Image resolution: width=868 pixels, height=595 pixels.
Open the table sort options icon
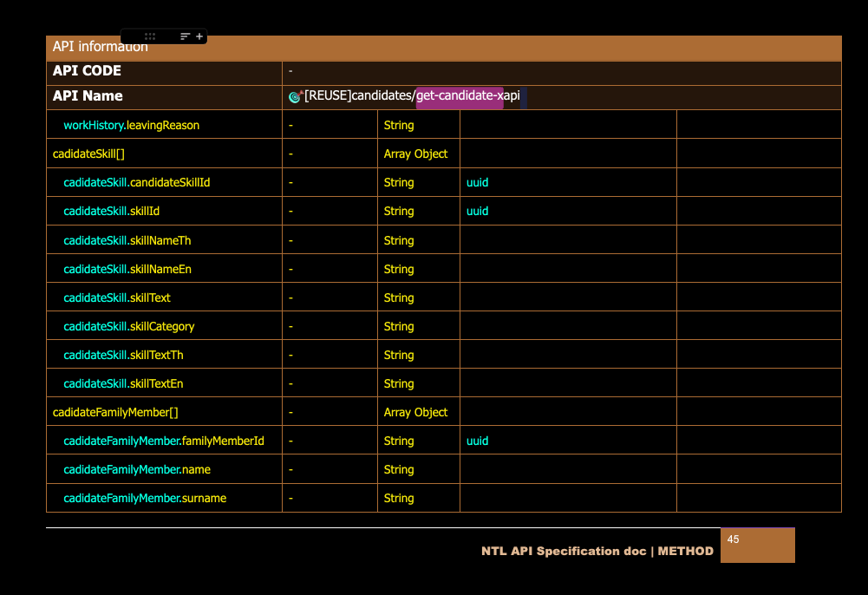pyautogui.click(x=185, y=36)
